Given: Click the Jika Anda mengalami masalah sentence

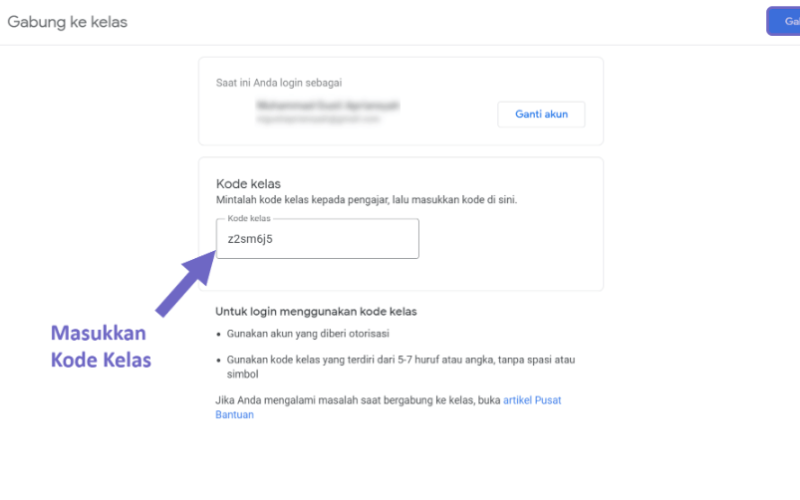Looking at the screenshot, I should tap(358, 401).
